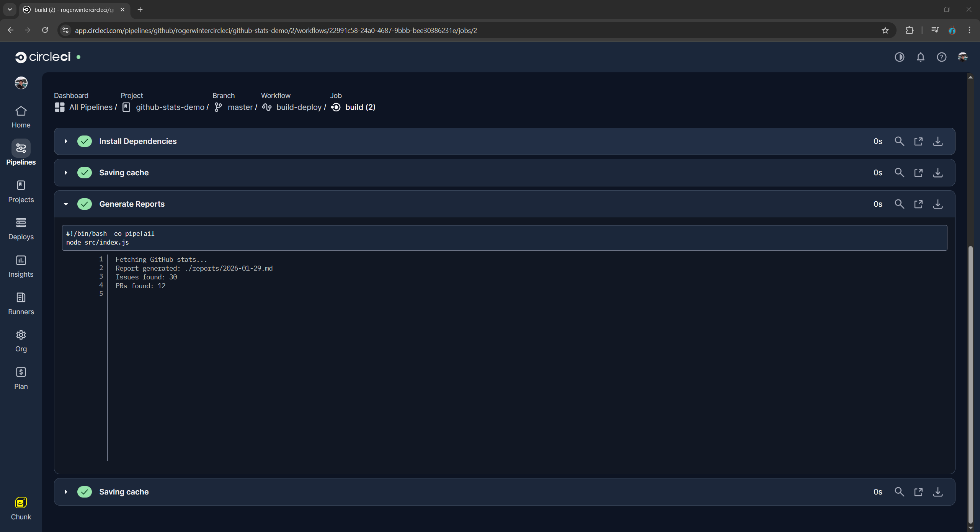980x532 pixels.
Task: Expand the first Saving cache step
Action: point(66,173)
